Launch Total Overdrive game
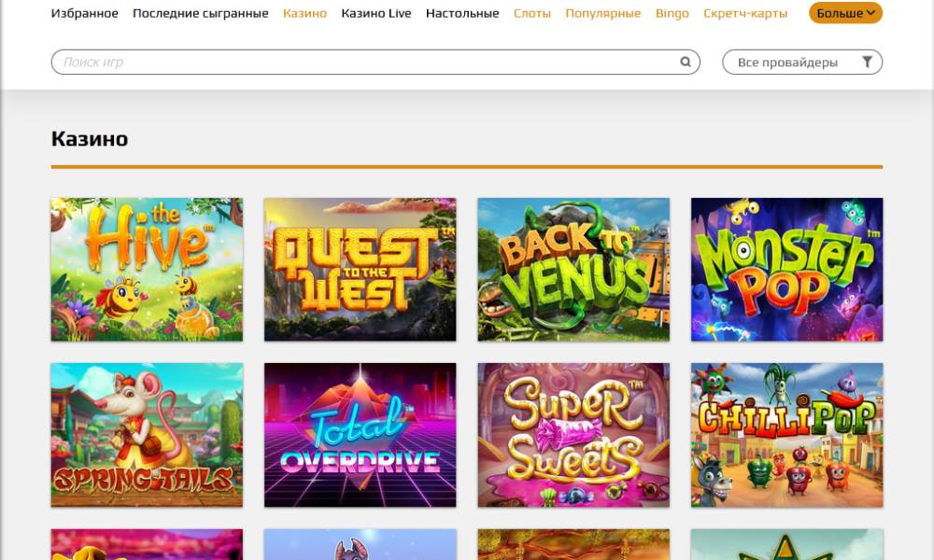 (361, 435)
